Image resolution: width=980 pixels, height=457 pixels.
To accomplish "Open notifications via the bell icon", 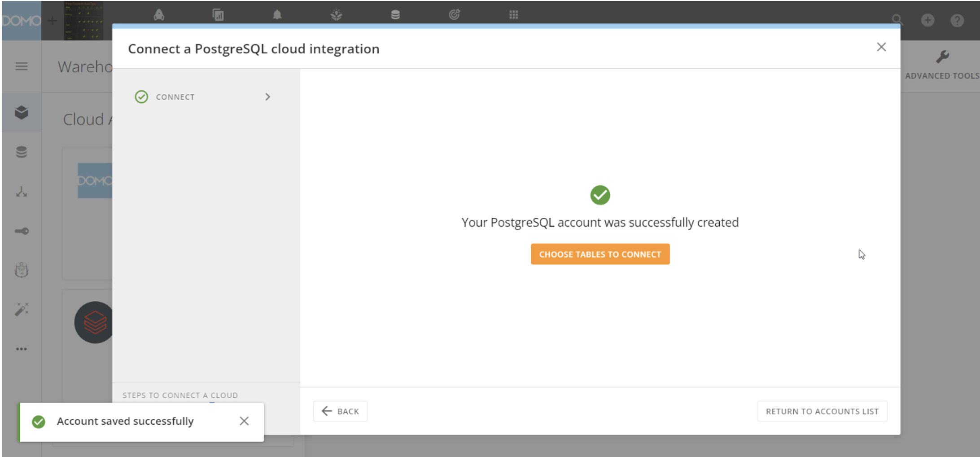I will click(x=277, y=14).
